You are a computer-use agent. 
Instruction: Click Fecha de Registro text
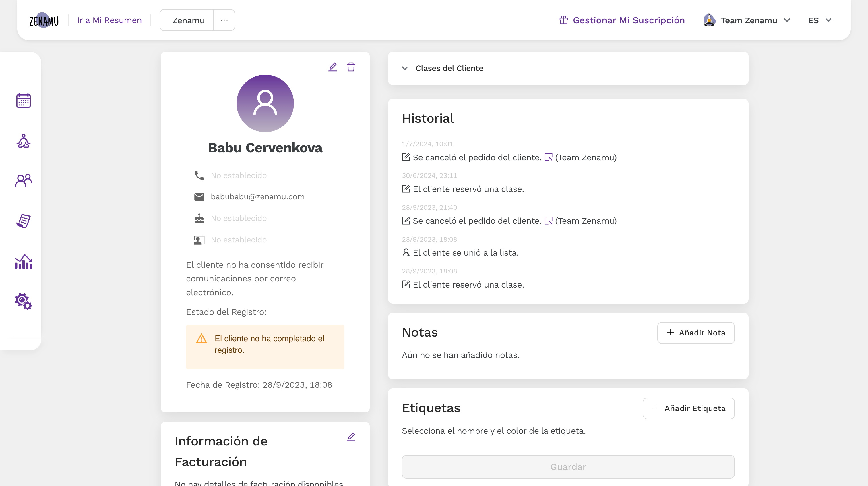click(259, 385)
